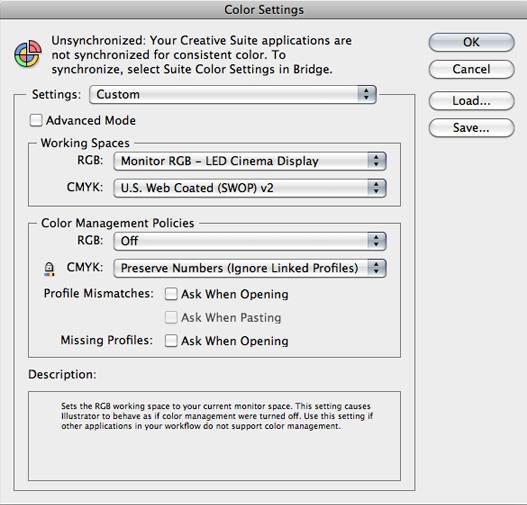The image size is (527, 505).
Task: Click the Working Spaces group label
Action: click(85, 143)
